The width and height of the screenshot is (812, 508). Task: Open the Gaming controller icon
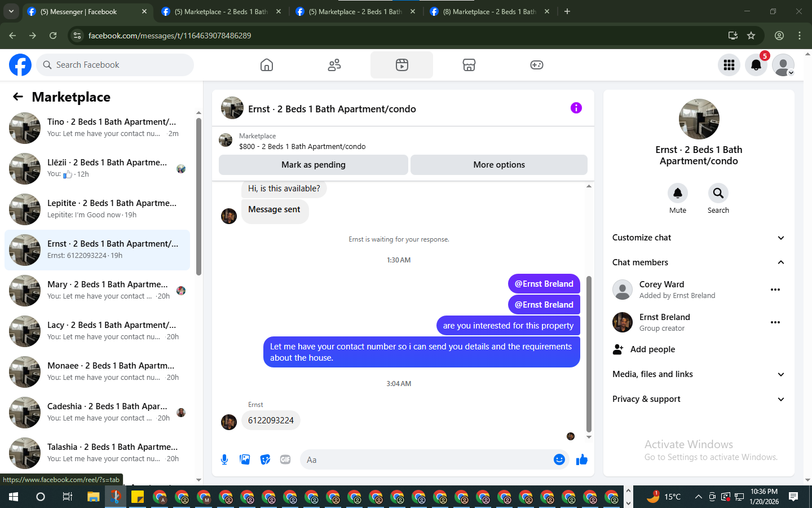pyautogui.click(x=537, y=65)
